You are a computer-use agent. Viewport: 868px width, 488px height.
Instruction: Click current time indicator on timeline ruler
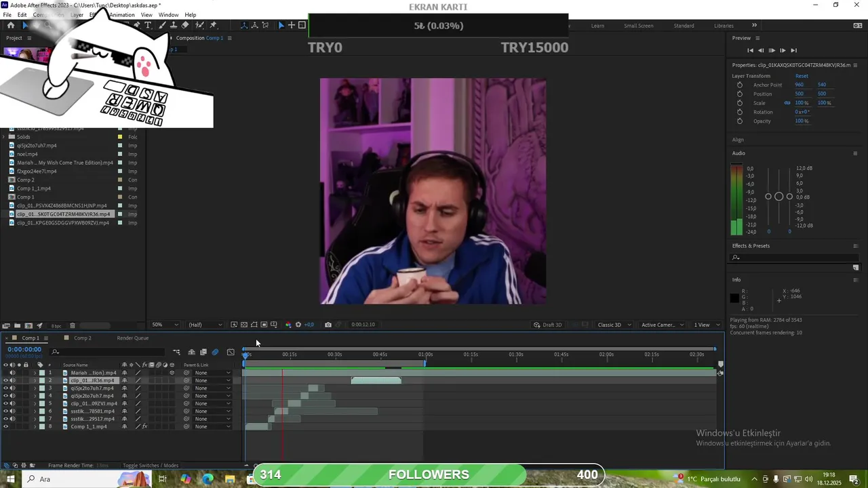[245, 354]
